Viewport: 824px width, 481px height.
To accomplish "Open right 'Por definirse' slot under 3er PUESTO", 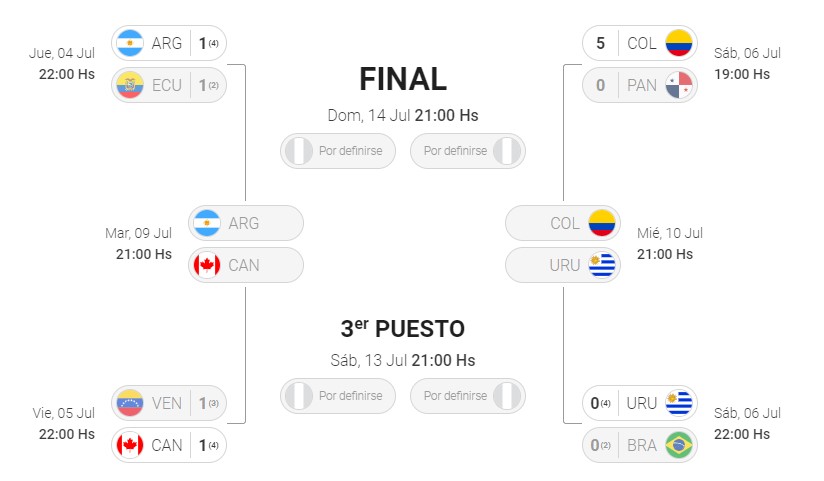I will pos(468,396).
